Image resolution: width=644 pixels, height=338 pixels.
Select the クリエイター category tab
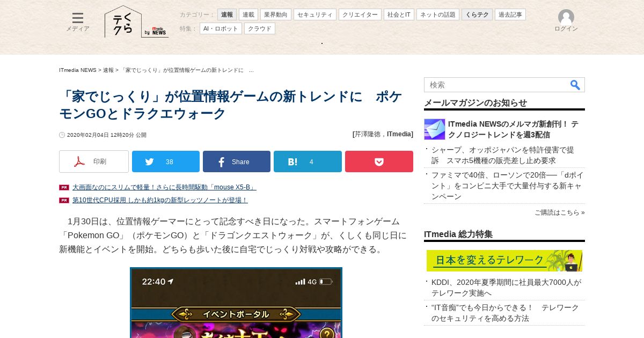click(360, 14)
